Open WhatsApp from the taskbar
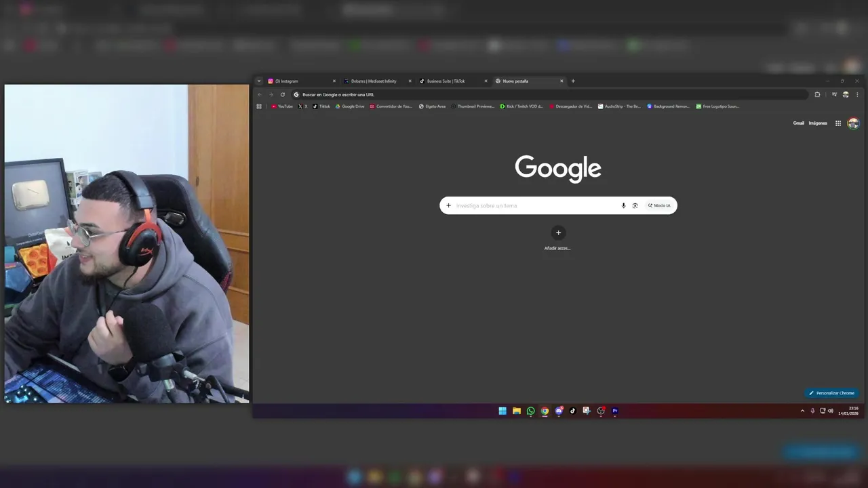Viewport: 868px width, 488px height. (x=530, y=411)
